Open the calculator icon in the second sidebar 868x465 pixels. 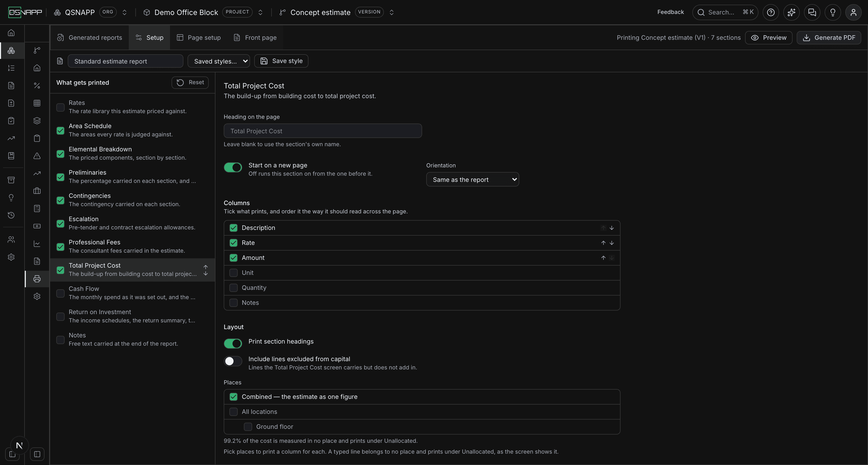pyautogui.click(x=37, y=208)
